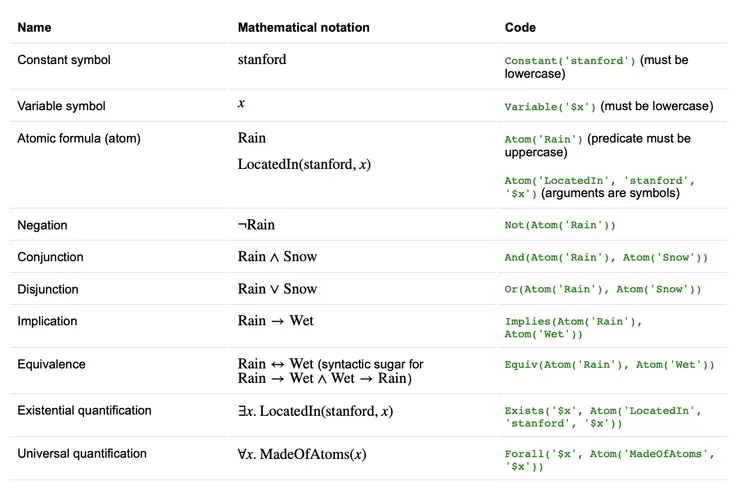This screenshot has height=490, width=740.
Task: Click the 'Rain ∧ Snow' formula
Action: point(277,257)
